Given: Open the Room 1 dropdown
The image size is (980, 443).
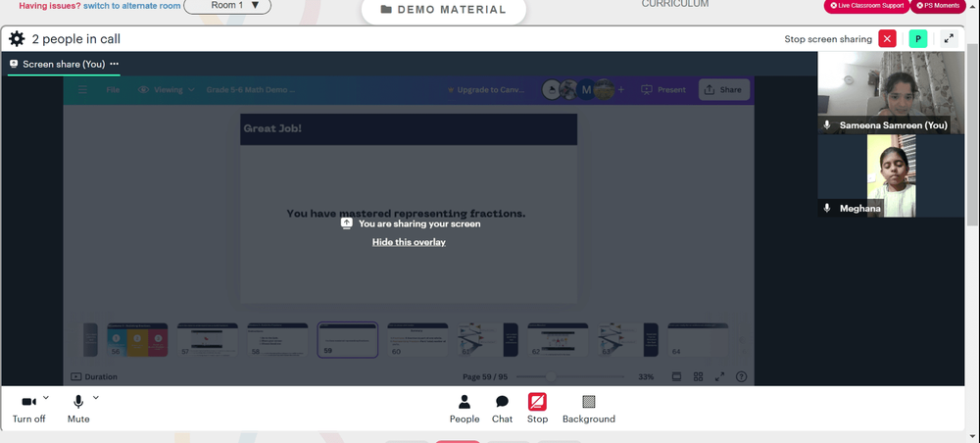Looking at the screenshot, I should 227,6.
